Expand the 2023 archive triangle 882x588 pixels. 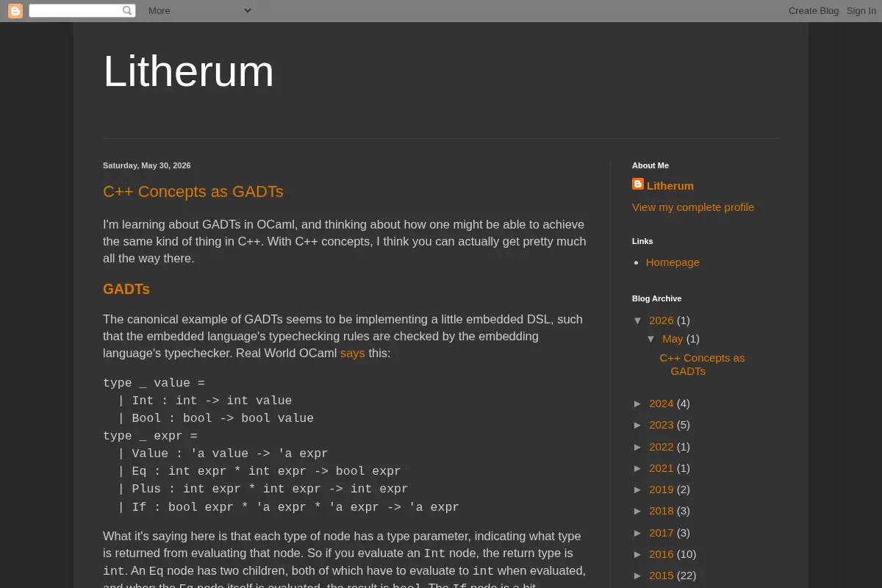pos(638,425)
